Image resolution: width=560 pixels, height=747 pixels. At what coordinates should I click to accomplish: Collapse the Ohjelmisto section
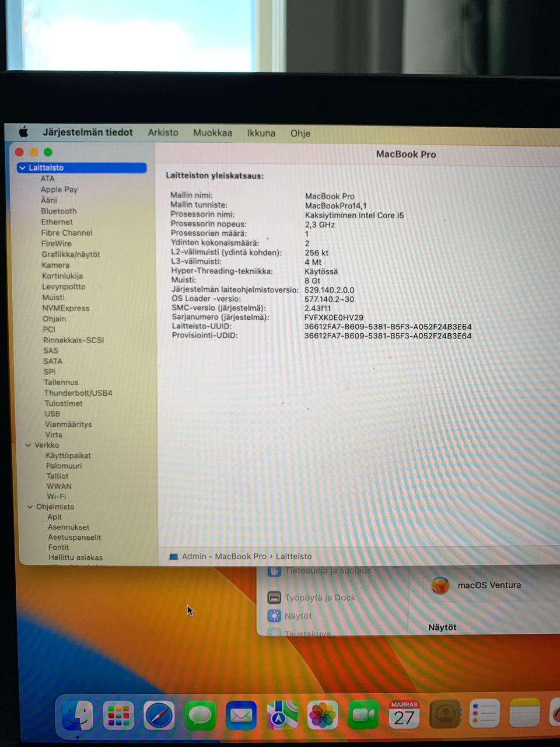(30, 507)
